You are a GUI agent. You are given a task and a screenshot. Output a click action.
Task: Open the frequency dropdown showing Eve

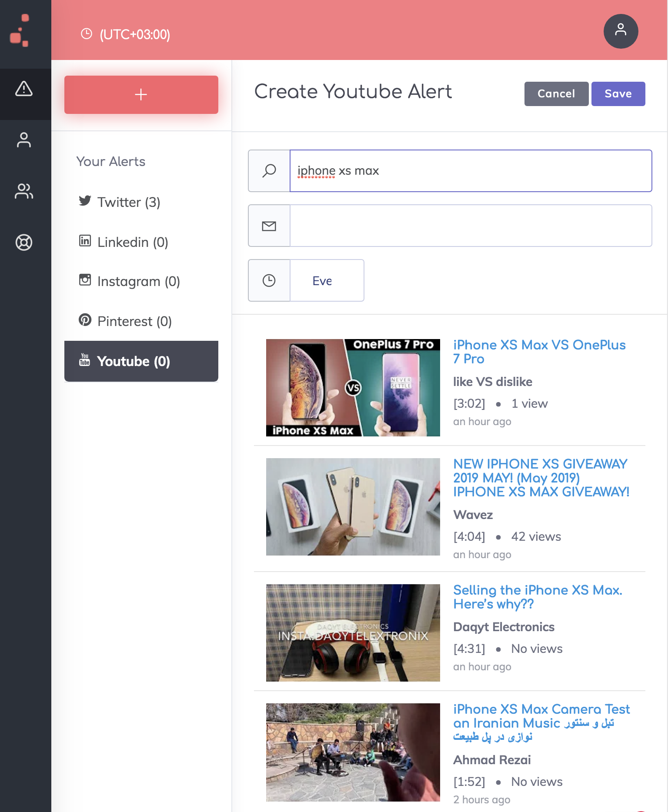pos(327,280)
